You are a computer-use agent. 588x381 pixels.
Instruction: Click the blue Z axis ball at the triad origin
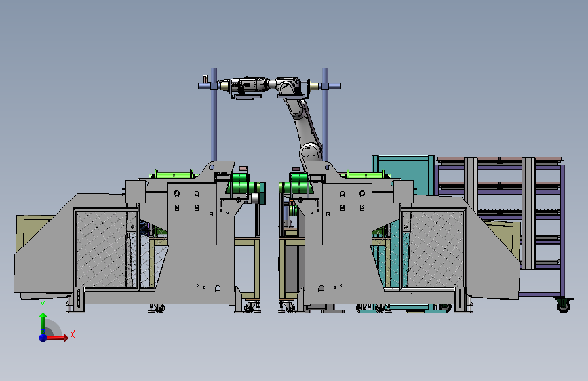[43, 338]
